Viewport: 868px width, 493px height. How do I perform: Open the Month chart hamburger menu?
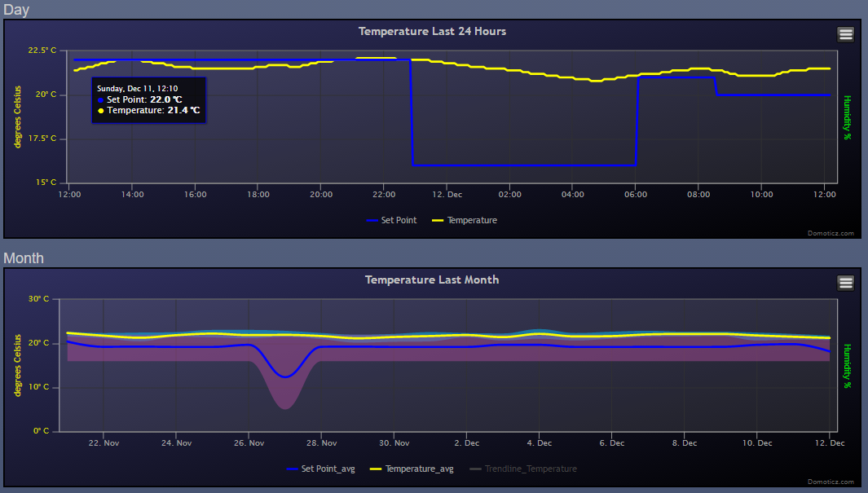click(x=845, y=283)
